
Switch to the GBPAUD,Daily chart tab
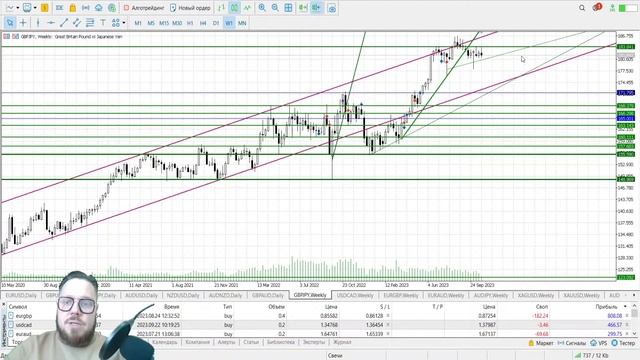click(268, 295)
